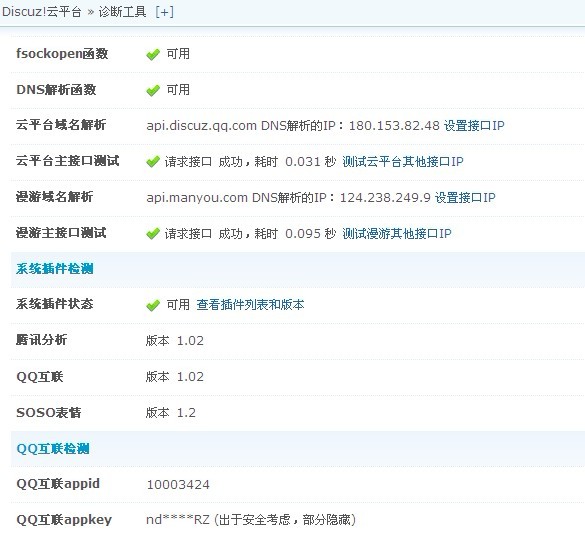Click 设置接口IP for api.manyou.com
Viewport: 585px width, 544px height.
(x=465, y=197)
